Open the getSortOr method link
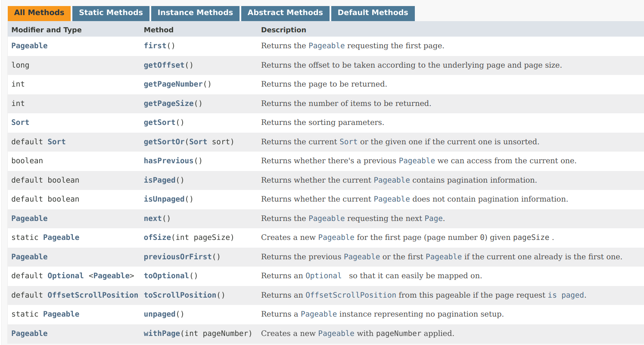The height and width of the screenshot is (345, 644). 164,142
